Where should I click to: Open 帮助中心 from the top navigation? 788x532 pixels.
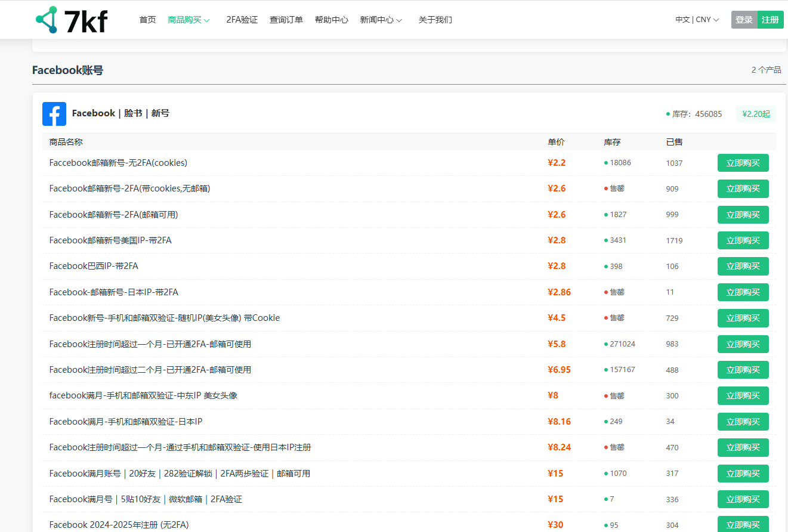click(x=332, y=20)
